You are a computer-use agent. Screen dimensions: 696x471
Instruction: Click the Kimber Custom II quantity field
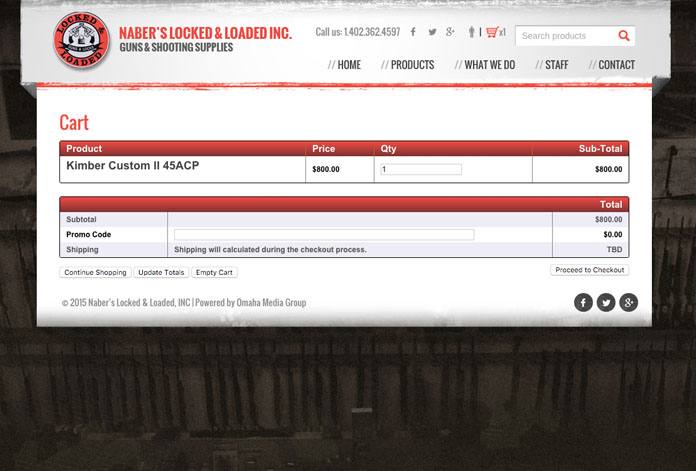pyautogui.click(x=421, y=169)
